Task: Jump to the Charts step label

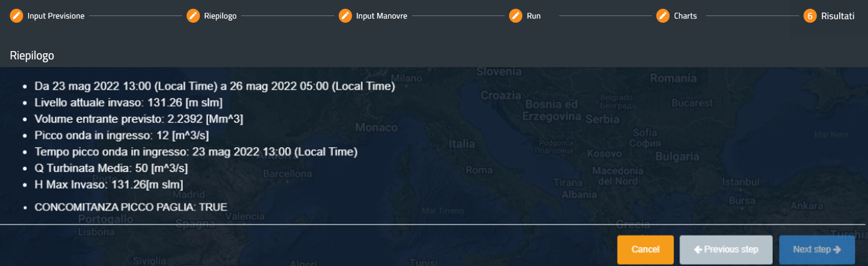Action: (685, 16)
